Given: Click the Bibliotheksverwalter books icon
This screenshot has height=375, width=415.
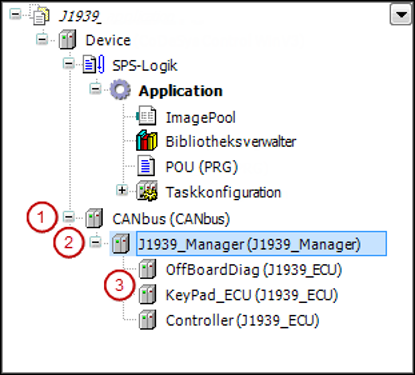Looking at the screenshot, I should [146, 141].
